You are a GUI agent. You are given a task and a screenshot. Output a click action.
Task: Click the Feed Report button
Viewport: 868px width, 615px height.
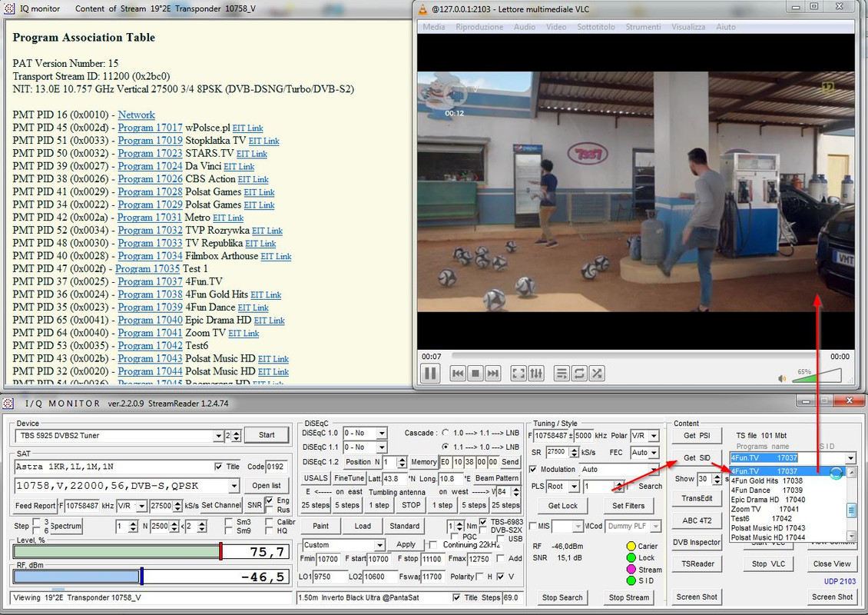[35, 505]
